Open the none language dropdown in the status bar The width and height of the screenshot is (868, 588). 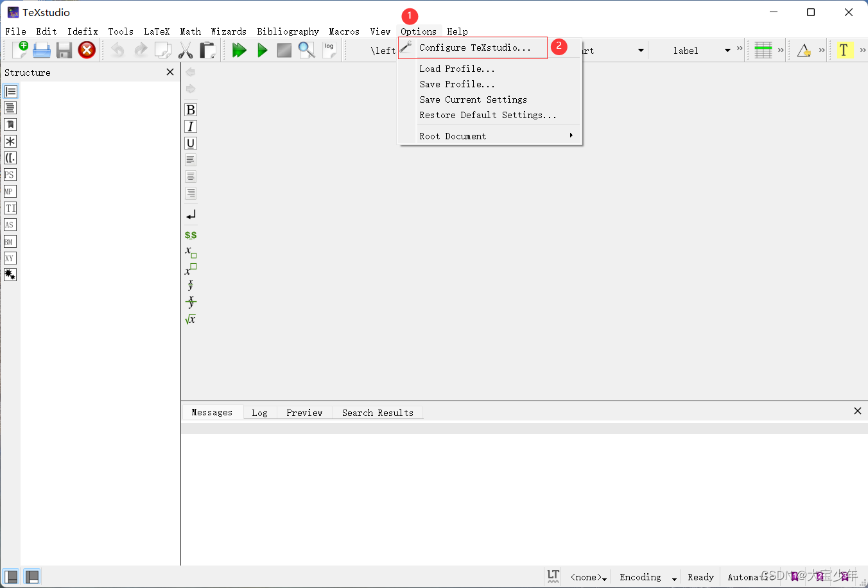[586, 576]
